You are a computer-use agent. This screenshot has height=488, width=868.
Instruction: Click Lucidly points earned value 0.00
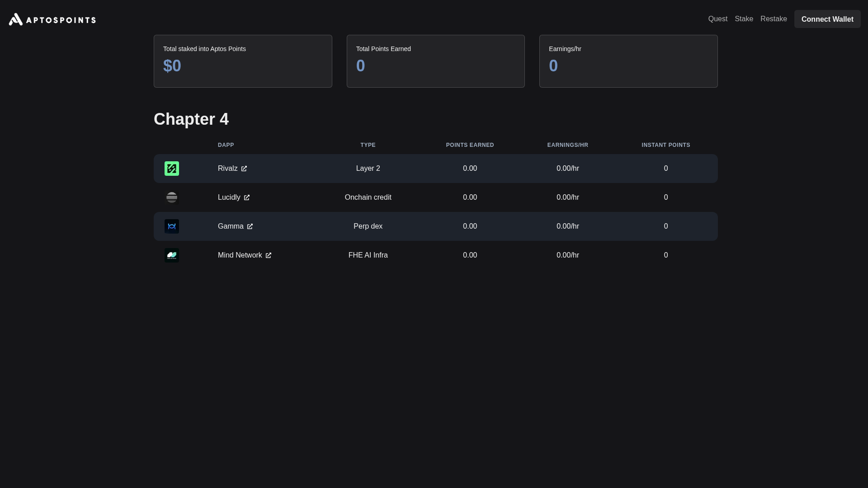click(x=470, y=197)
